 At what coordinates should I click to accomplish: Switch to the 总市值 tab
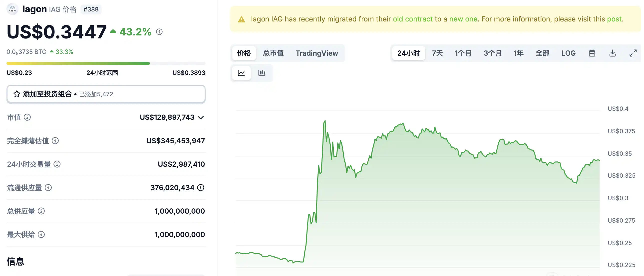point(273,53)
